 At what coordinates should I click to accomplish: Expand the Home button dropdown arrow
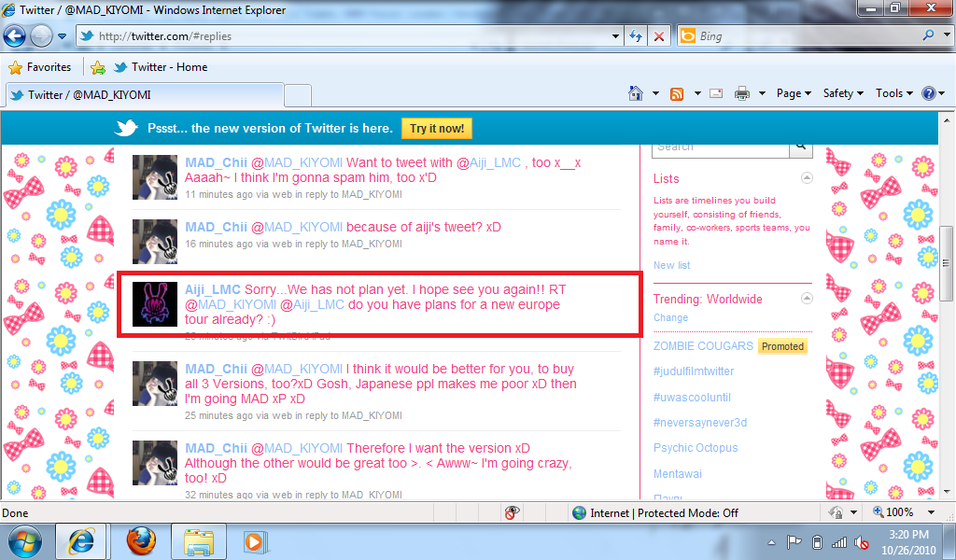(x=656, y=93)
